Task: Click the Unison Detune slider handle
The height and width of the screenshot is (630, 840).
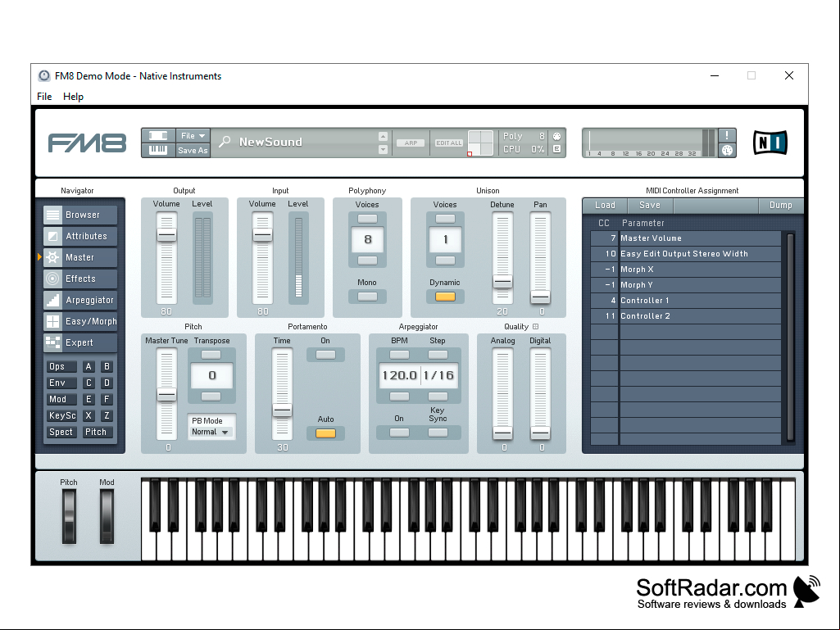Action: click(502, 281)
